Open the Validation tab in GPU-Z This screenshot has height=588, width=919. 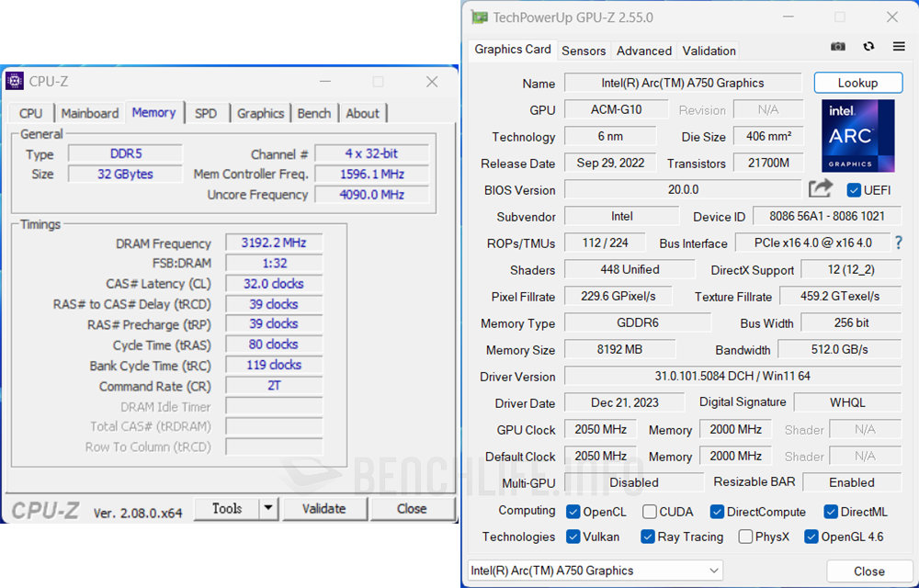click(709, 51)
